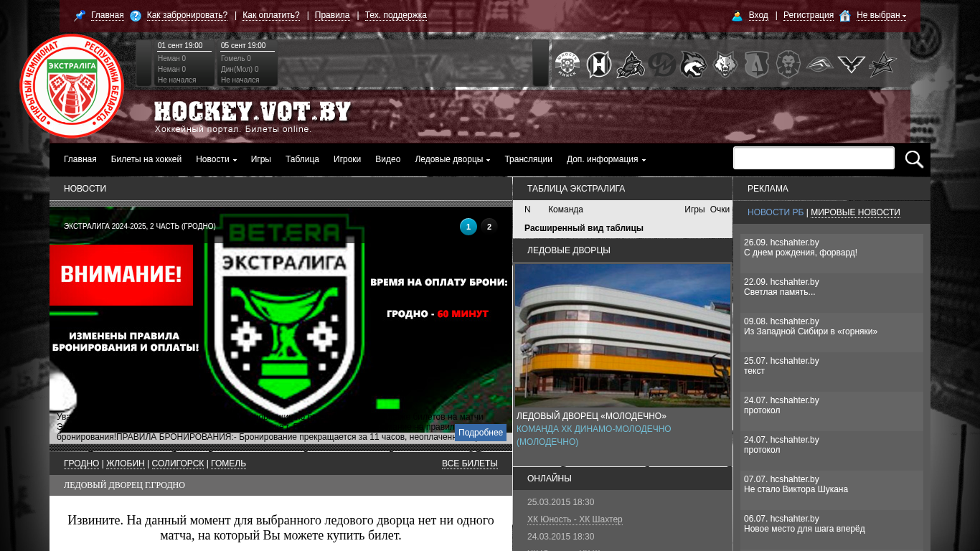This screenshot has height=551, width=980.
Task: Click the Neman 'H' team logo
Action: (x=599, y=65)
